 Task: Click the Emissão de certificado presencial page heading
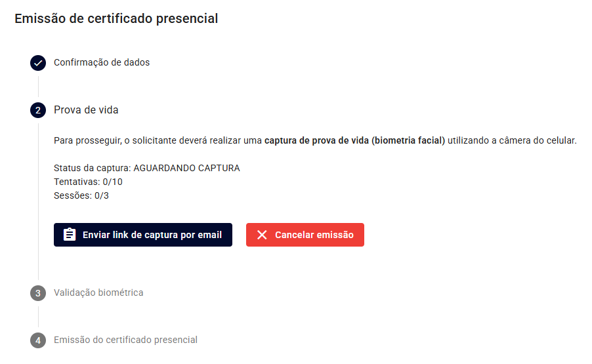pyautogui.click(x=116, y=18)
